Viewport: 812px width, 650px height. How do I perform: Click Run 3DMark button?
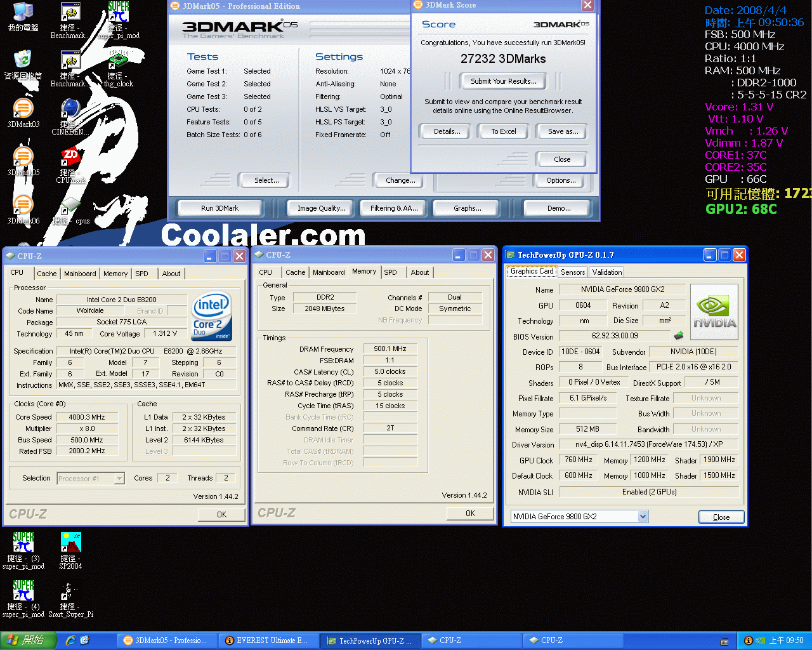[x=220, y=208]
